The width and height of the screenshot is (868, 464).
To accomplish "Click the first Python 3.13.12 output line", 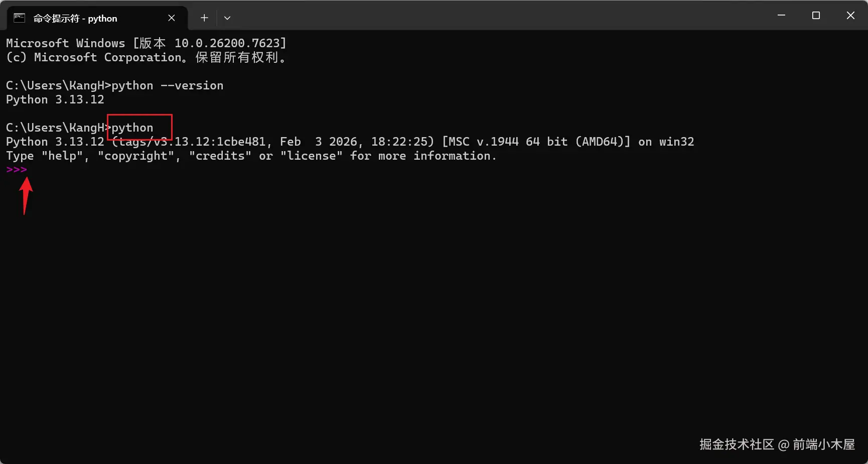I will pos(55,99).
